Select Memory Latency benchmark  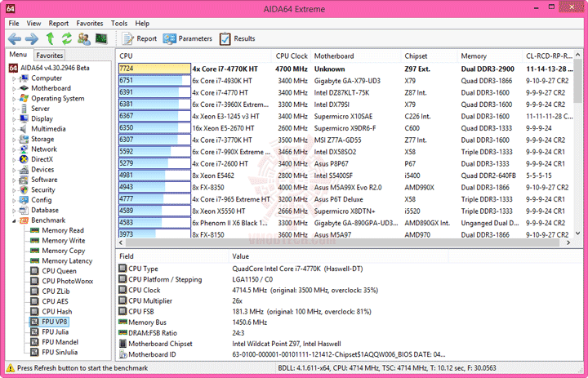coord(67,260)
